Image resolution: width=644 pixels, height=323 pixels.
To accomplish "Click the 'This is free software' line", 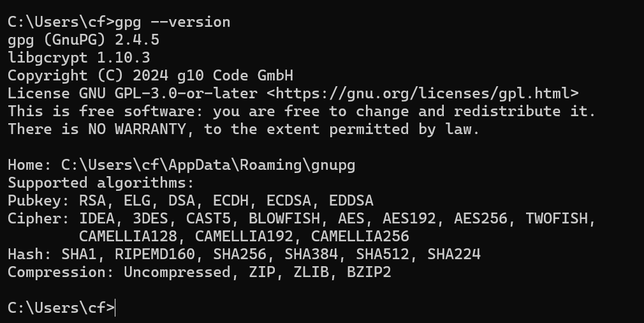I will point(302,111).
